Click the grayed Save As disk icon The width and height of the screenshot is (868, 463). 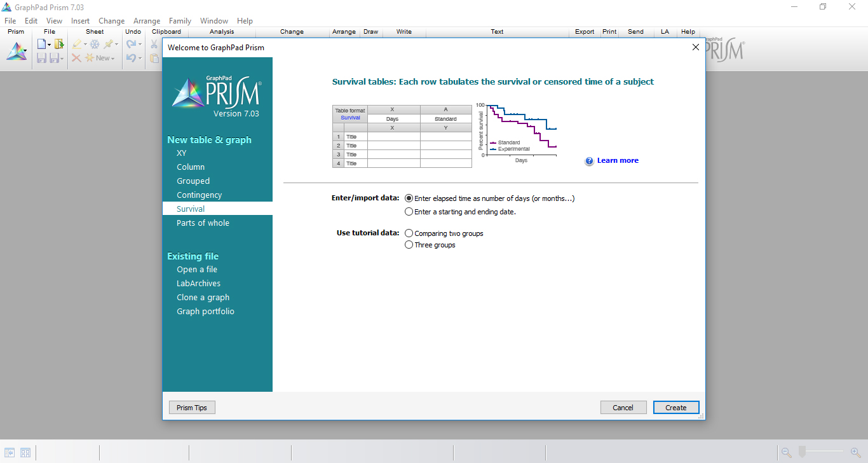point(54,58)
